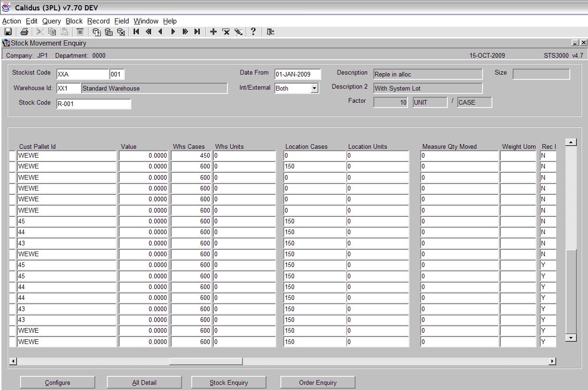Click the Description field Reple in alloc
Image resolution: width=588 pixels, height=390 pixels.
pos(428,74)
